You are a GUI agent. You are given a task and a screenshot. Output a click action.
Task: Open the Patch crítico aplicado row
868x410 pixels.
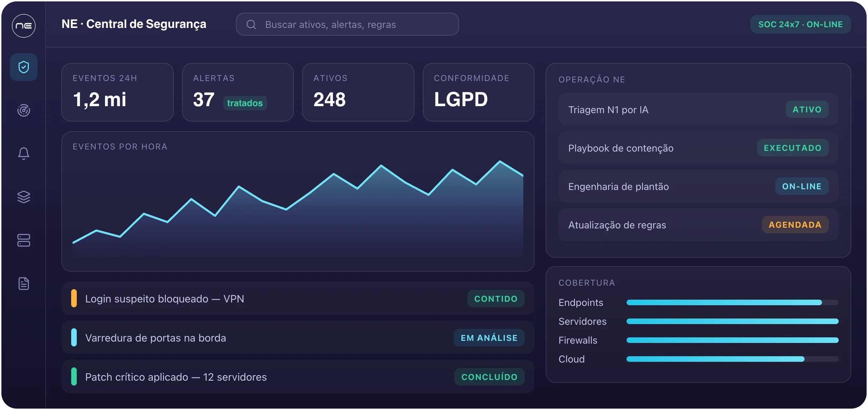(298, 377)
